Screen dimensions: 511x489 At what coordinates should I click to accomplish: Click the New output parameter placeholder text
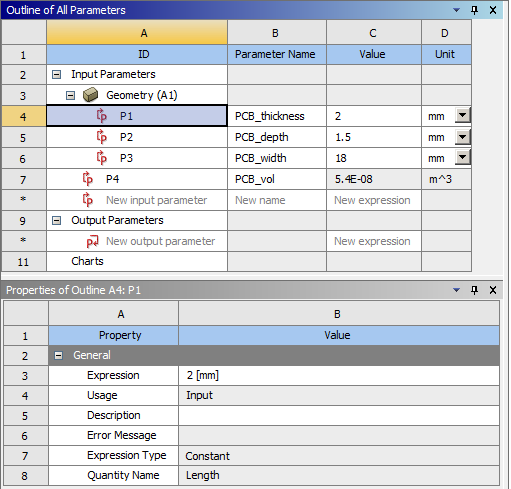pyautogui.click(x=160, y=241)
